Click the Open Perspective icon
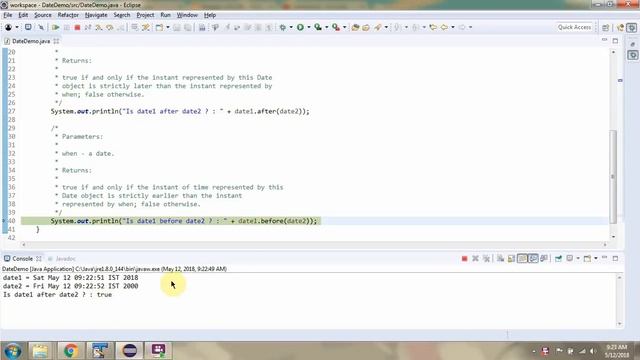The image size is (640, 360). (606, 27)
